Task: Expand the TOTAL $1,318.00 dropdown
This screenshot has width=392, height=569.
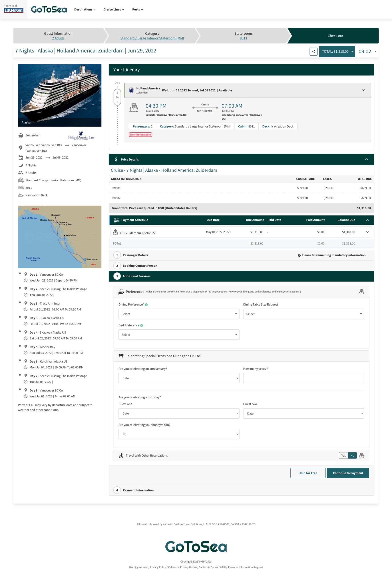Action: click(337, 51)
